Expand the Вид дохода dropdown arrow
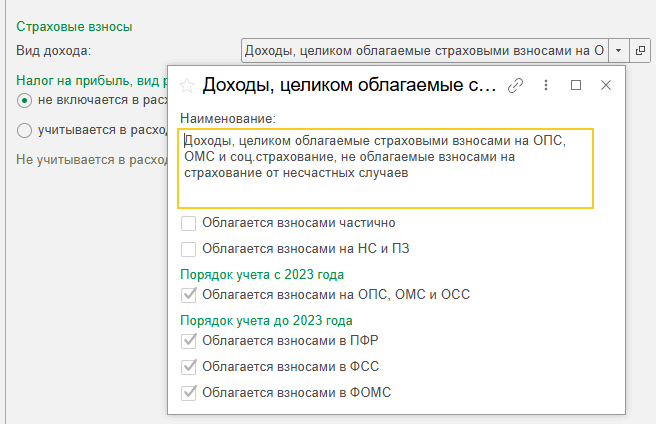 pyautogui.click(x=618, y=51)
